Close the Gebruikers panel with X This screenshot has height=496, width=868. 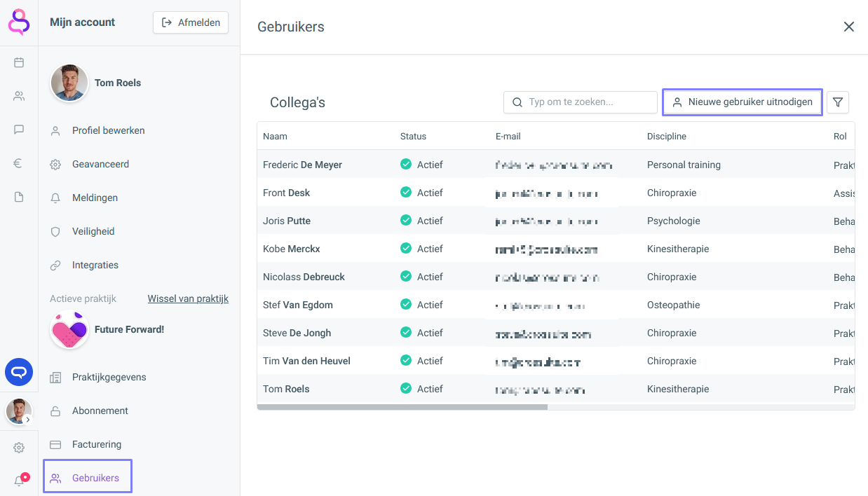(x=848, y=27)
